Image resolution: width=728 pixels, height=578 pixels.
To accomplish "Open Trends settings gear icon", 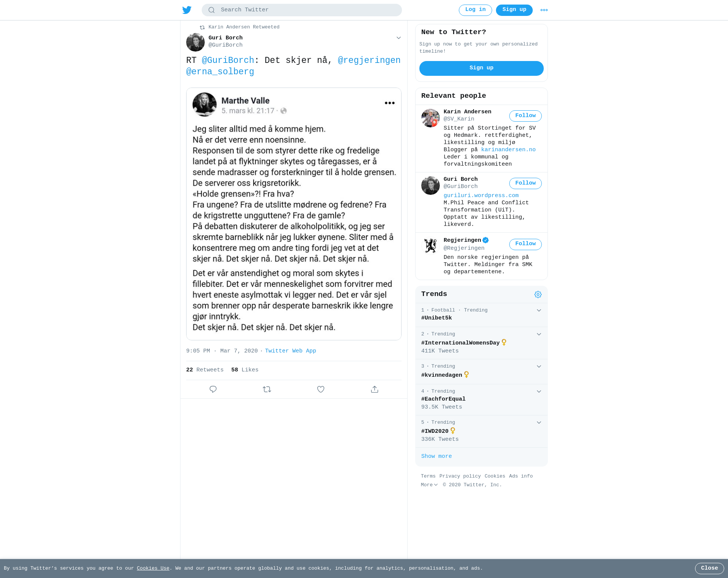I will pyautogui.click(x=538, y=294).
